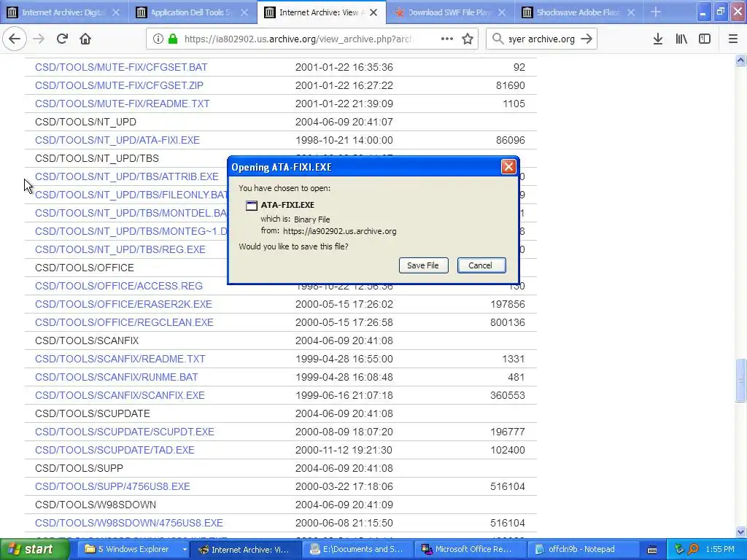Switch to E:\Documents and S... taskbar item
Screen dimensions: 747x560
[x=360, y=549]
